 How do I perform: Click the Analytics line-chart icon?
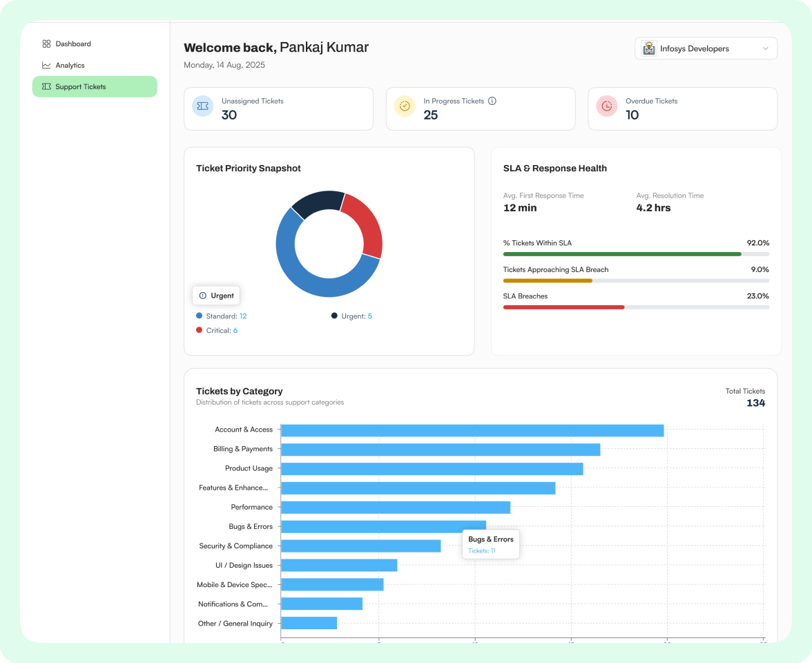(x=47, y=65)
